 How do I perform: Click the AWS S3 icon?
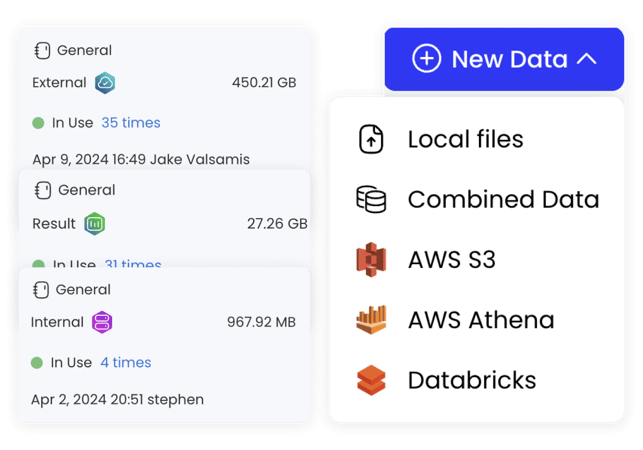point(371,260)
